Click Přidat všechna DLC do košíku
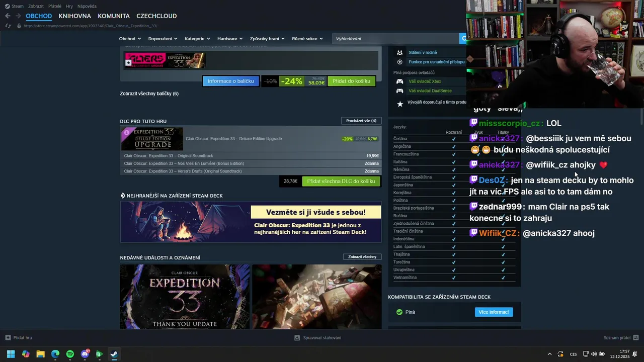644x362 pixels. [x=341, y=181]
